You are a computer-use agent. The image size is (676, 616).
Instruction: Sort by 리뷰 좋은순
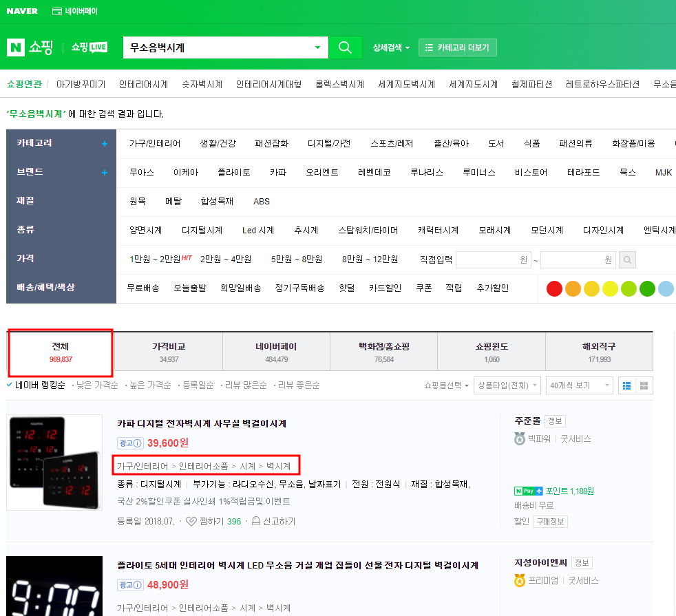coord(299,385)
